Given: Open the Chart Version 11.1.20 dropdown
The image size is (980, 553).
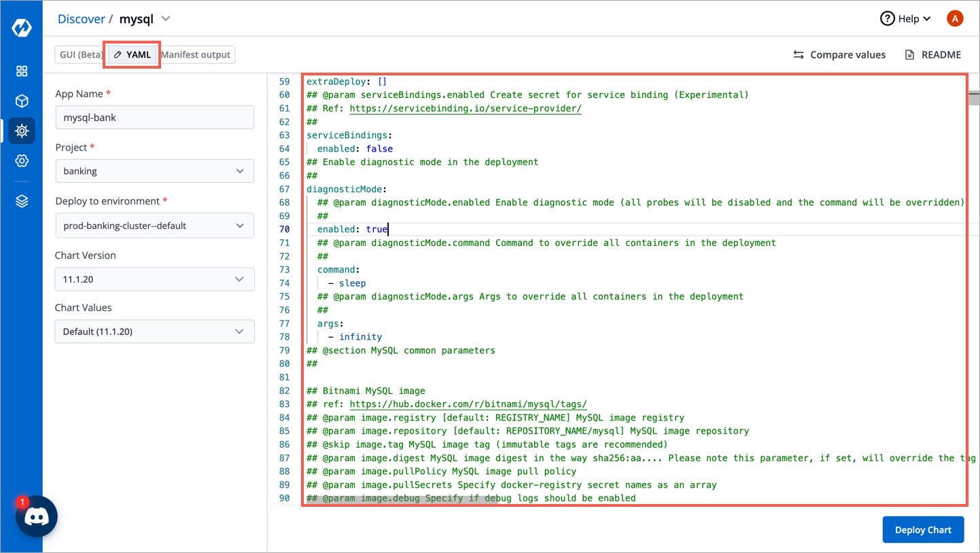Looking at the screenshot, I should point(154,279).
